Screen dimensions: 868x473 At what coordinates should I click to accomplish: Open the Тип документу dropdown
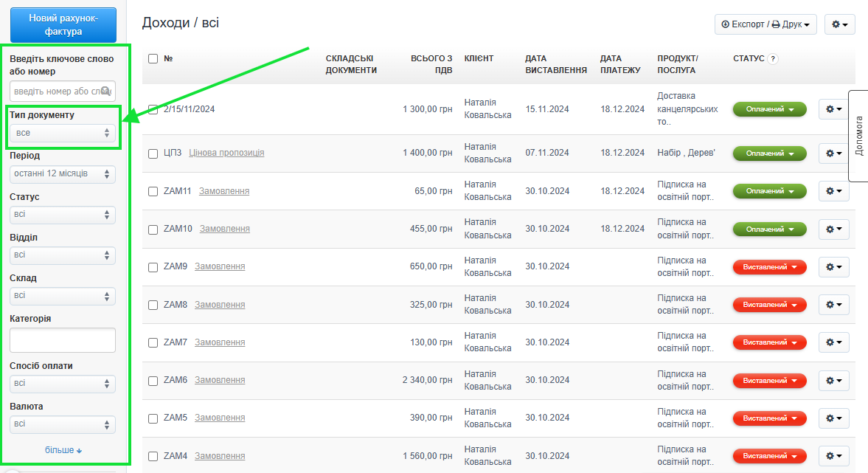pyautogui.click(x=63, y=133)
